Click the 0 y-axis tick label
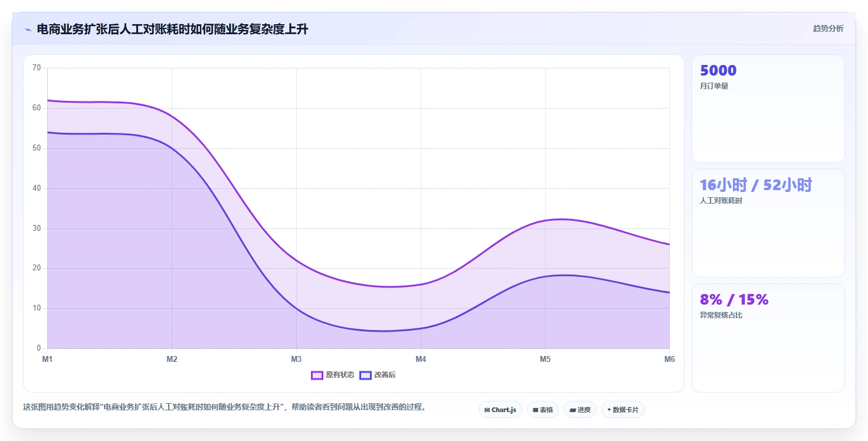This screenshot has width=868, height=441. point(38,348)
